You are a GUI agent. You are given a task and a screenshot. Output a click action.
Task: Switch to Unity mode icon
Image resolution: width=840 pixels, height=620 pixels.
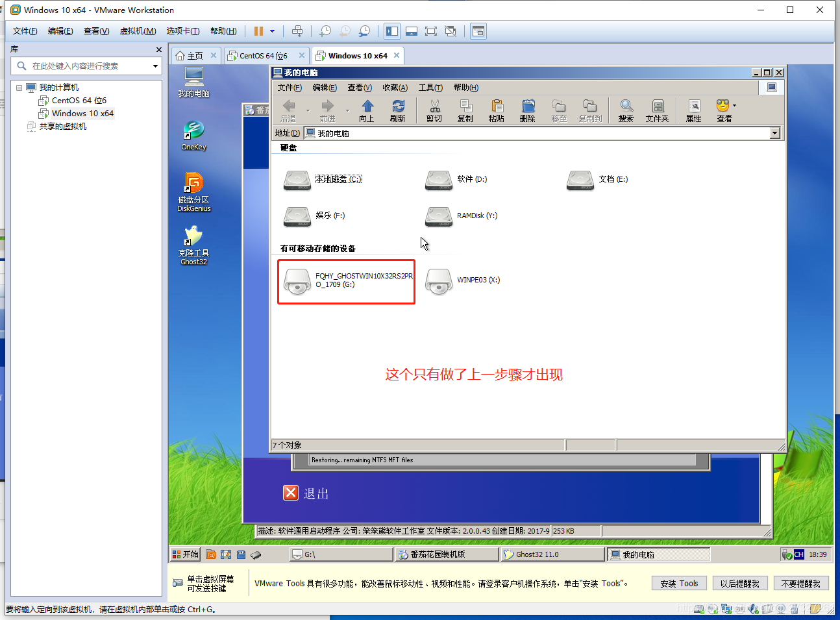pos(451,31)
